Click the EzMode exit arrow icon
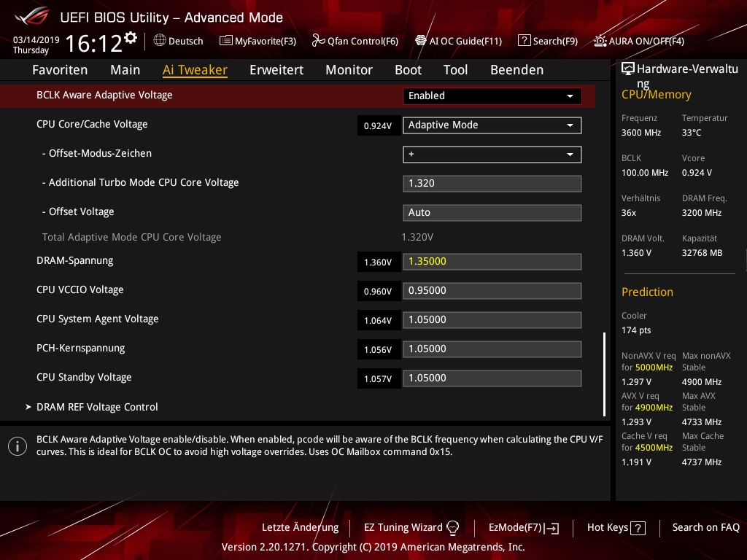747x560 pixels. point(551,528)
